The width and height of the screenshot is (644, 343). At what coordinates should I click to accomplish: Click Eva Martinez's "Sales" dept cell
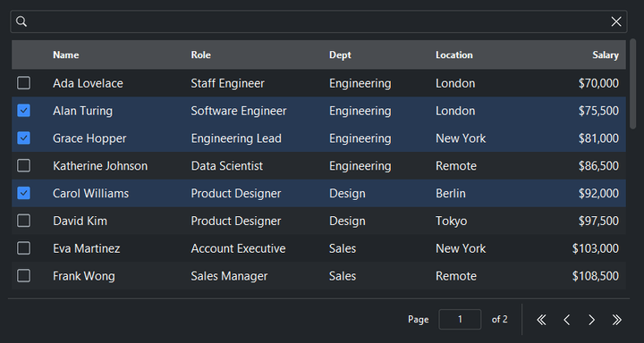[343, 248]
